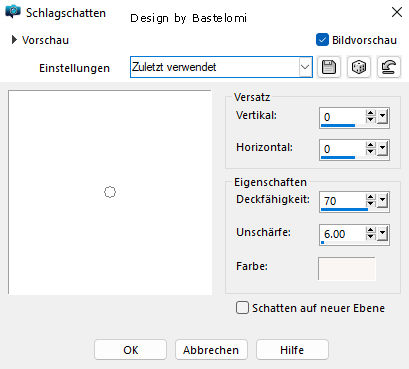
Task: Increase the Horizontal value with up arrow
Action: click(370, 145)
